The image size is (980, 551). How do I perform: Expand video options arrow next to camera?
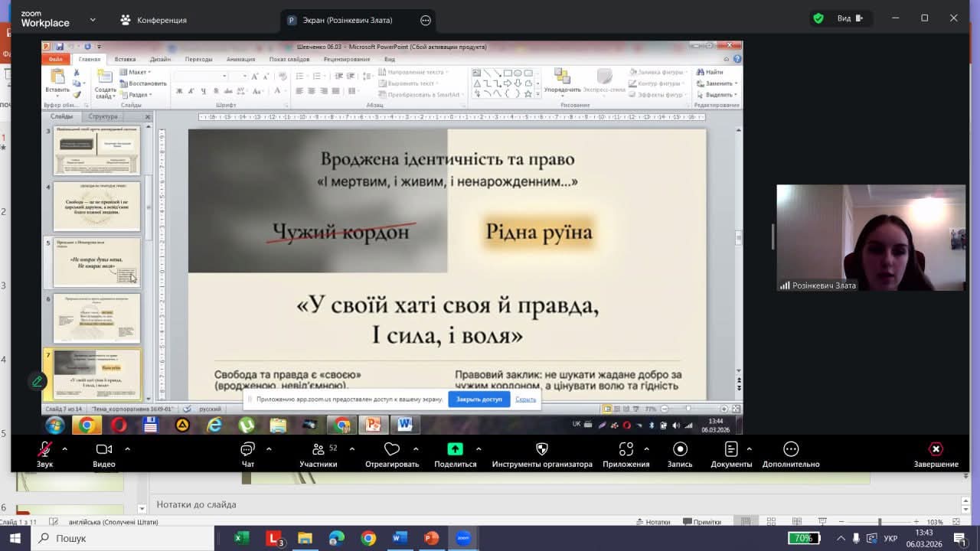127,449
